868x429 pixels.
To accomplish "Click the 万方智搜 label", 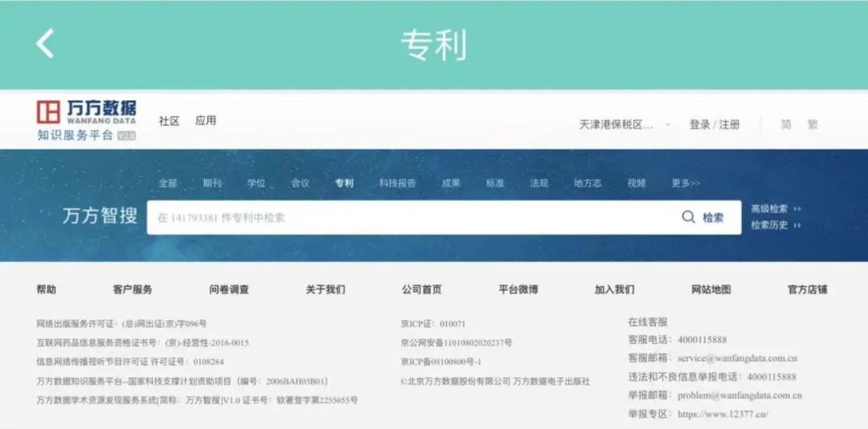I will point(100,216).
